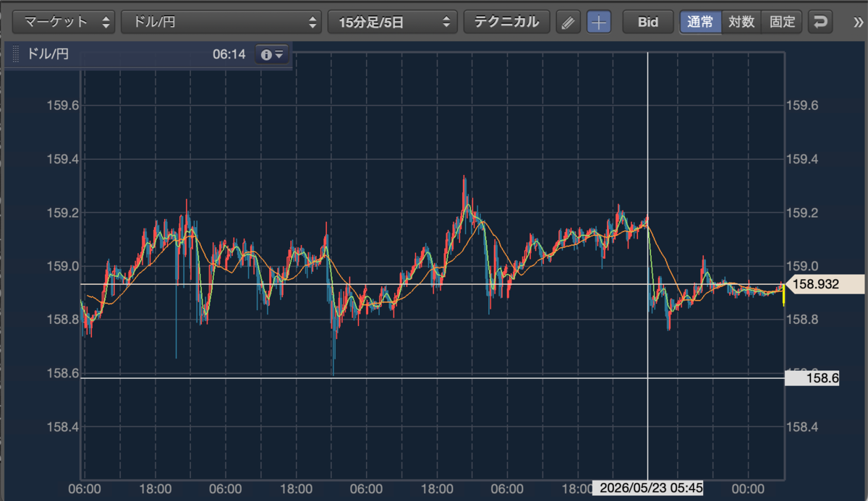
Task: Open the テクニカル indicator settings
Action: coord(506,22)
